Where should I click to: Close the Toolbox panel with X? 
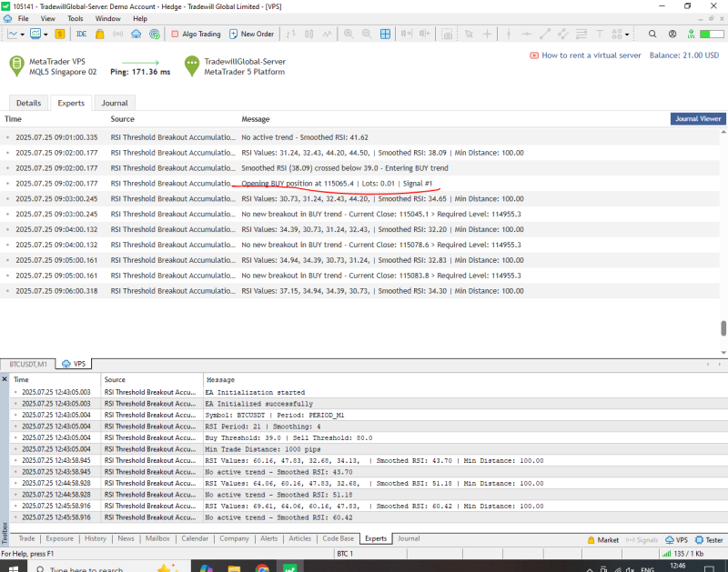5,379
